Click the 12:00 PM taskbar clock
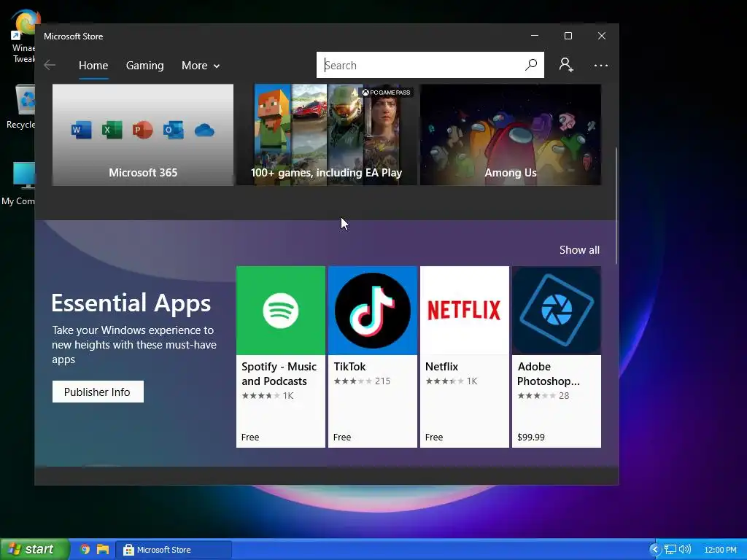This screenshot has width=747, height=560. (720, 550)
